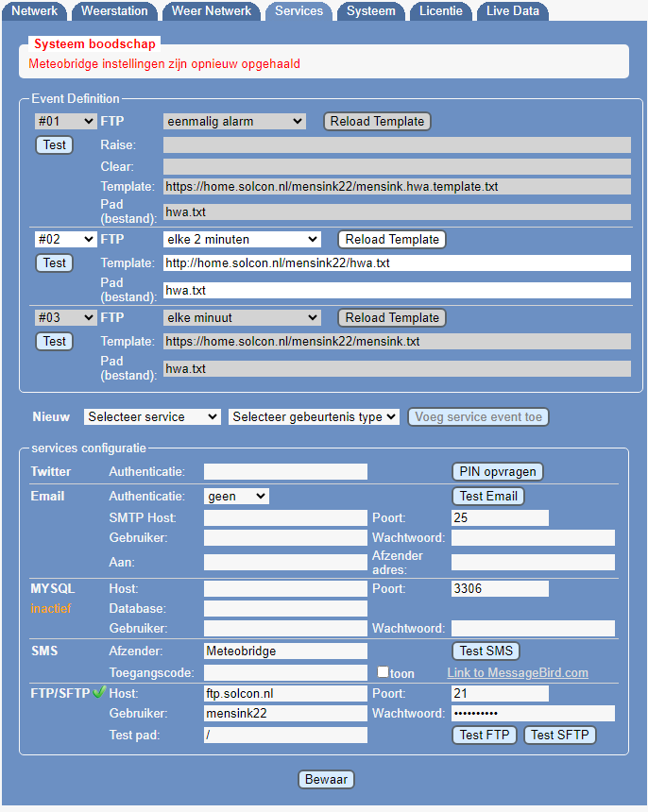
Task: Open the event #01 number dropdown
Action: [x=65, y=121]
